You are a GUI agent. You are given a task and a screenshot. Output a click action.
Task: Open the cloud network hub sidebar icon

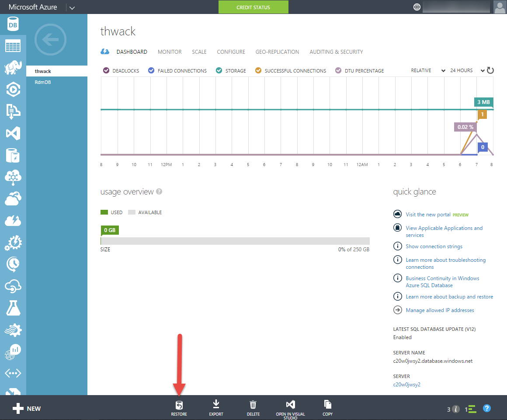13,177
